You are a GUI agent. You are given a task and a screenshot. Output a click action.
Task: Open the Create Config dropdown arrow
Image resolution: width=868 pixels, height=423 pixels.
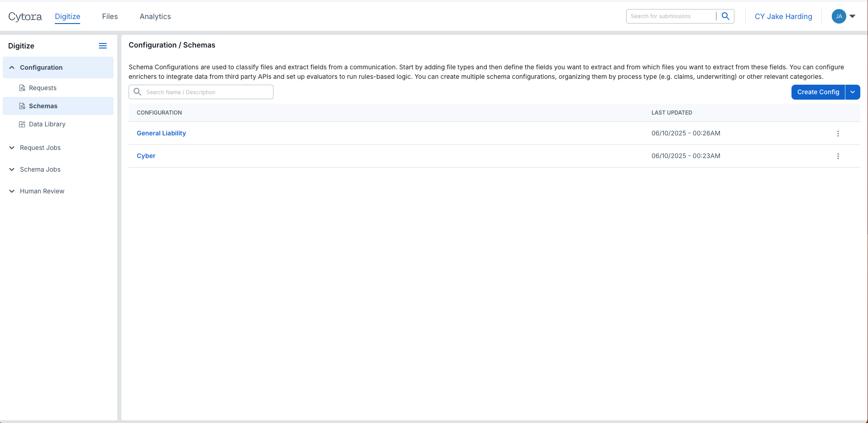point(853,92)
